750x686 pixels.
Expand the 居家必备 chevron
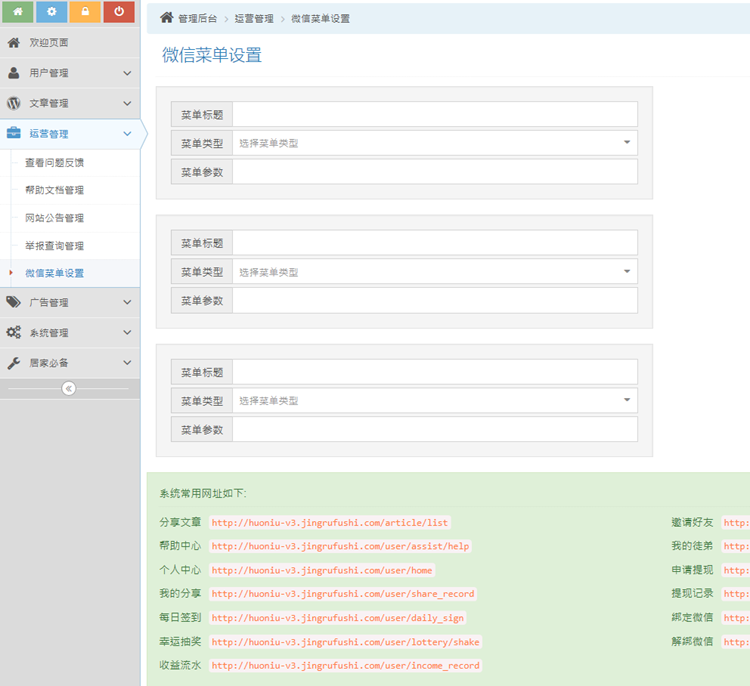click(x=127, y=363)
